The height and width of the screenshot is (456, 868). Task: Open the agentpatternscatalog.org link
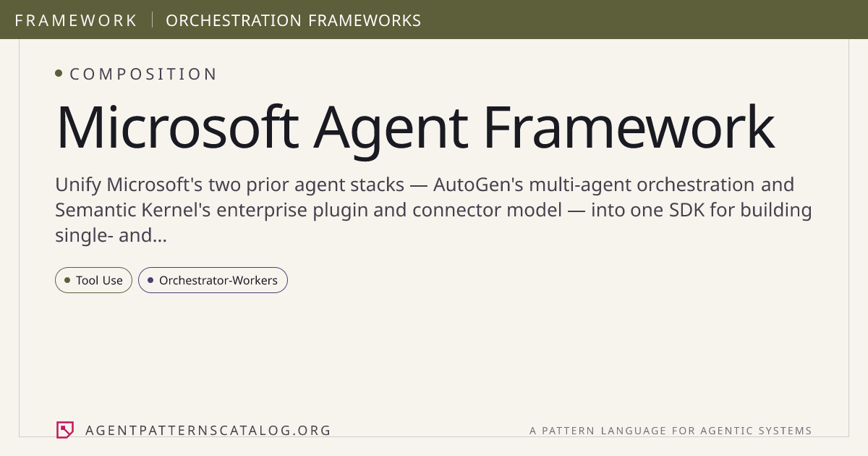click(208, 431)
